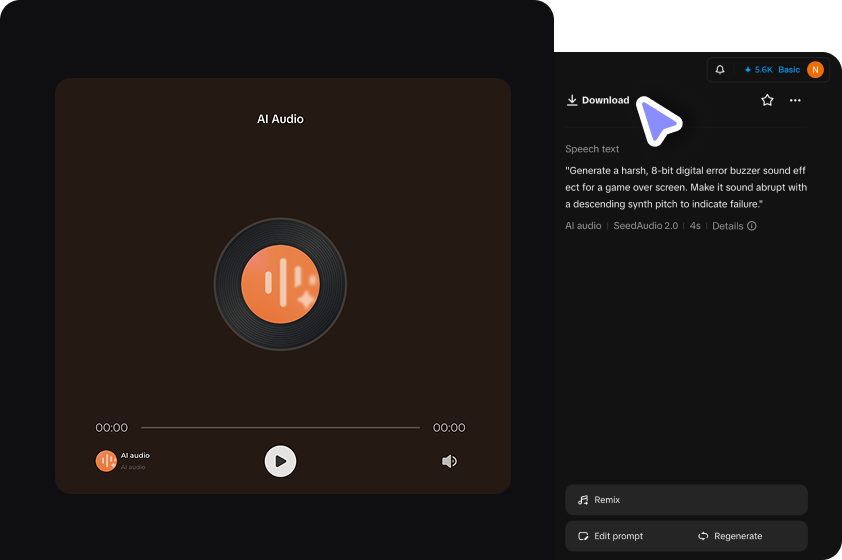842x560 pixels.
Task: Click the 'AI Audio' player title
Action: pos(280,119)
